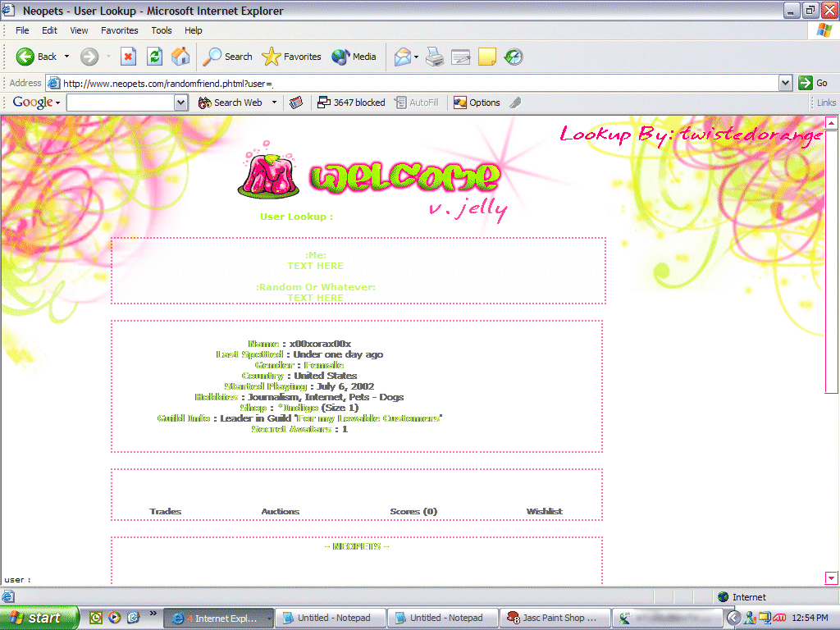
Task: Open the *Indigo shop link
Action: pyautogui.click(x=299, y=408)
